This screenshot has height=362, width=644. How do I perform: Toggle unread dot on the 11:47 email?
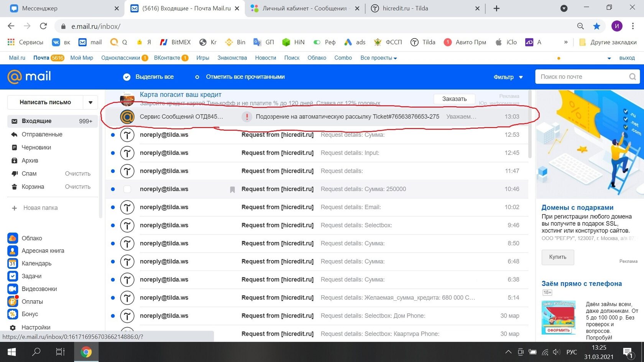click(x=113, y=171)
